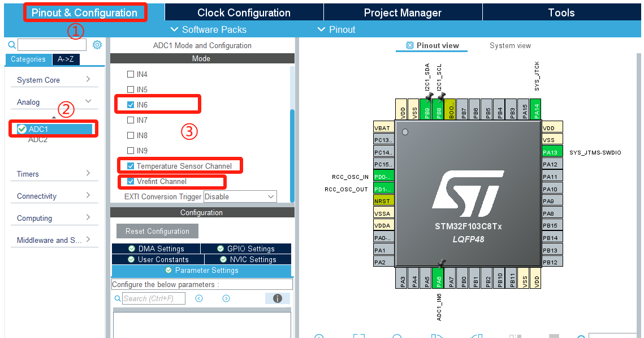644x338 pixels.
Task: Uncheck the IN6 channel checkbox
Action: [x=131, y=105]
